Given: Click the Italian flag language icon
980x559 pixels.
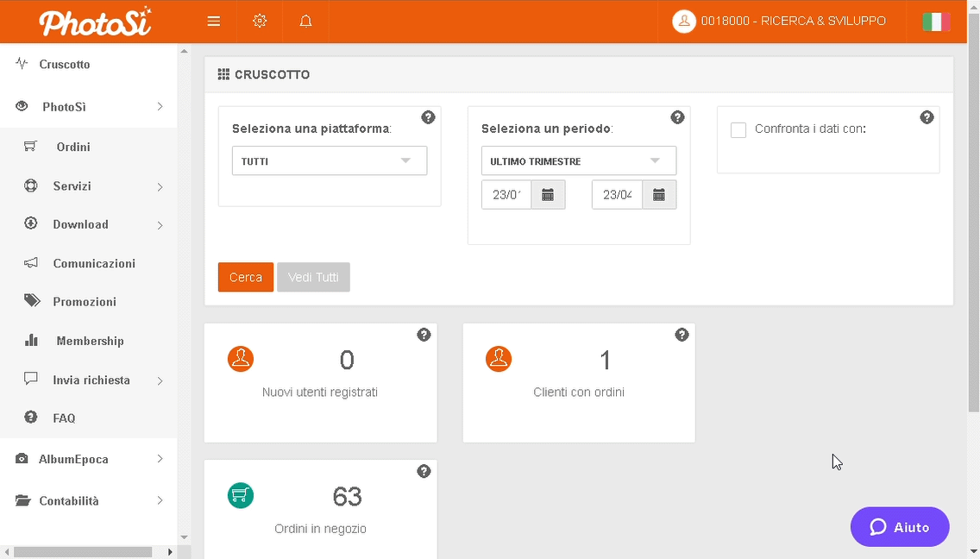Looking at the screenshot, I should 936,22.
